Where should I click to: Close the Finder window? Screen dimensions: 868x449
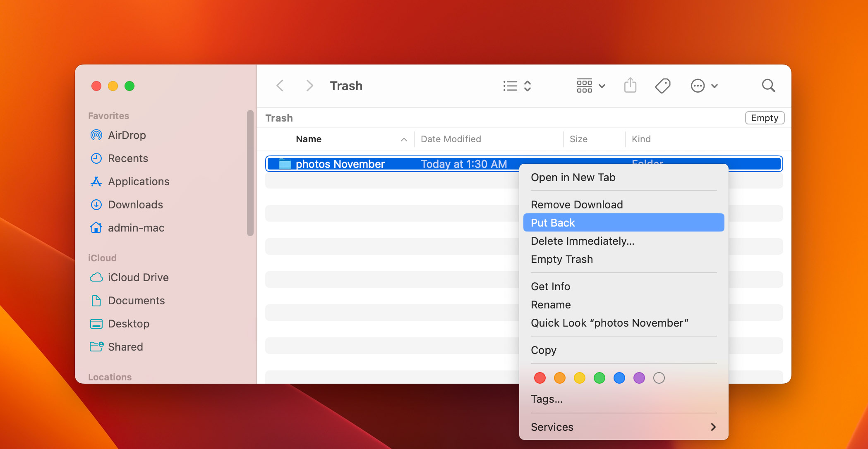click(96, 86)
